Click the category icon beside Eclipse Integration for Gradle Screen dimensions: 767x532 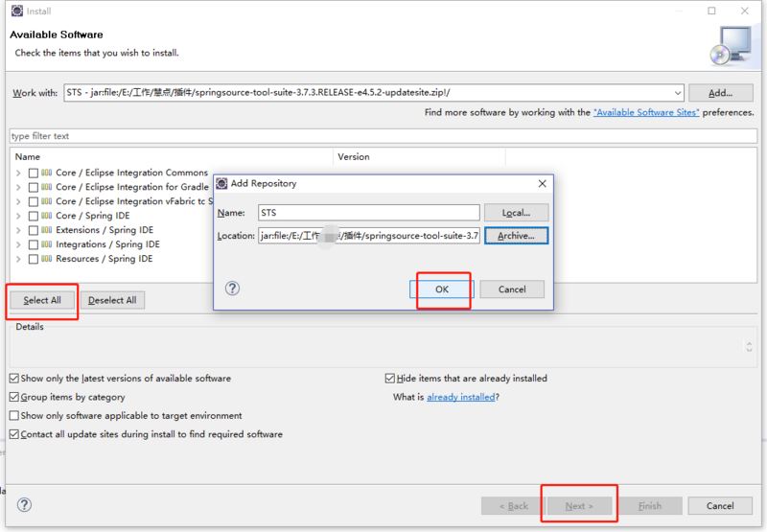pos(46,187)
